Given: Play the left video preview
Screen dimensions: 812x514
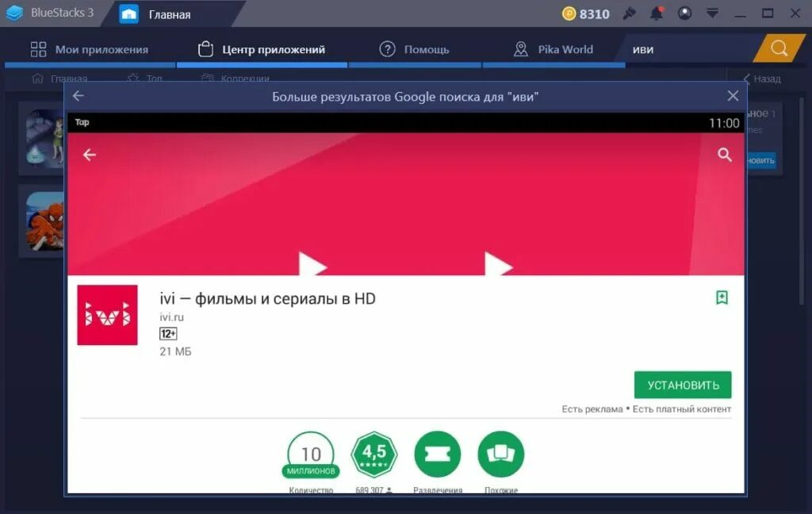Looking at the screenshot, I should (x=312, y=264).
